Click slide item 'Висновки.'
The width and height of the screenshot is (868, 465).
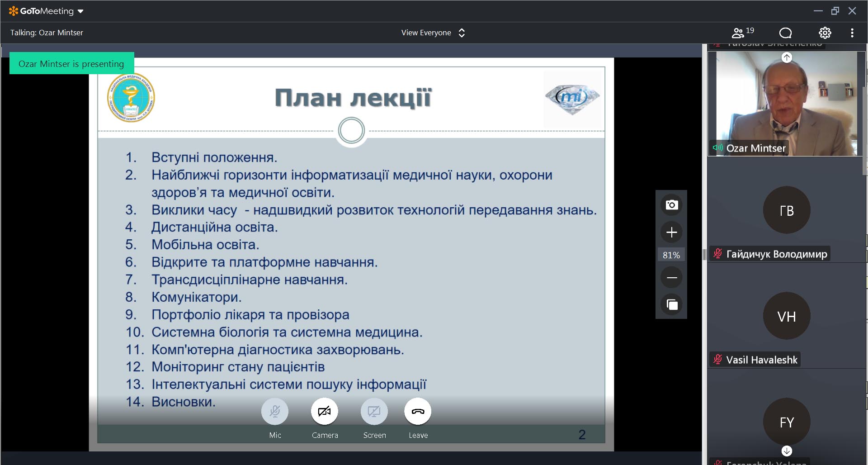(184, 402)
